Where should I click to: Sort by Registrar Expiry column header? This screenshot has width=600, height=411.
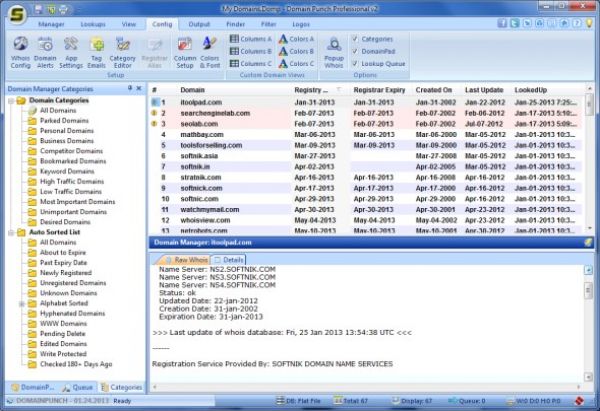coord(379,90)
